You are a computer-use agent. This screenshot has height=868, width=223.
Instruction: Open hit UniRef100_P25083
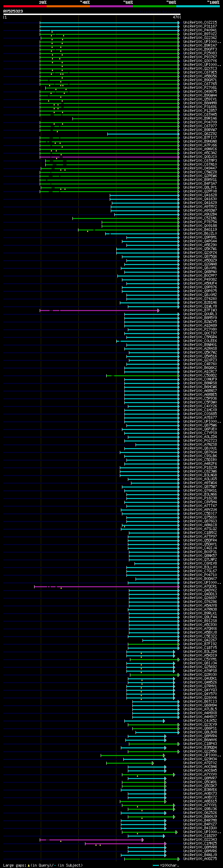(200, 53)
